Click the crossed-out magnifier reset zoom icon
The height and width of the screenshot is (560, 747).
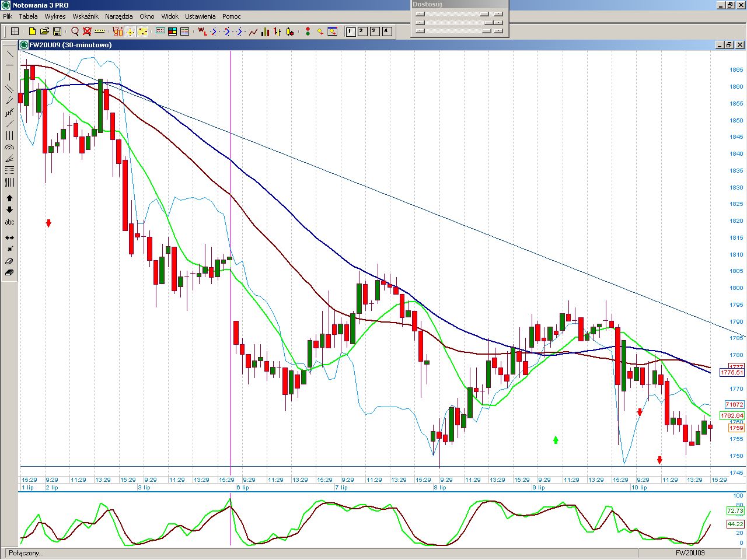[87, 32]
